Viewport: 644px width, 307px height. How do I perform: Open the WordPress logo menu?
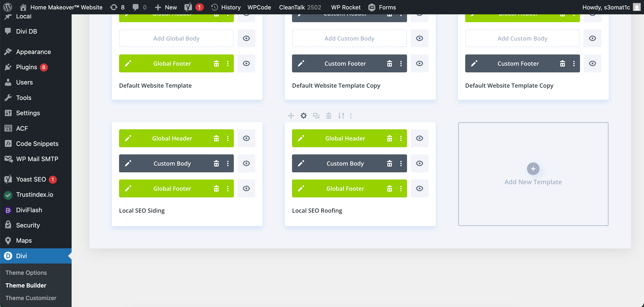(8, 7)
